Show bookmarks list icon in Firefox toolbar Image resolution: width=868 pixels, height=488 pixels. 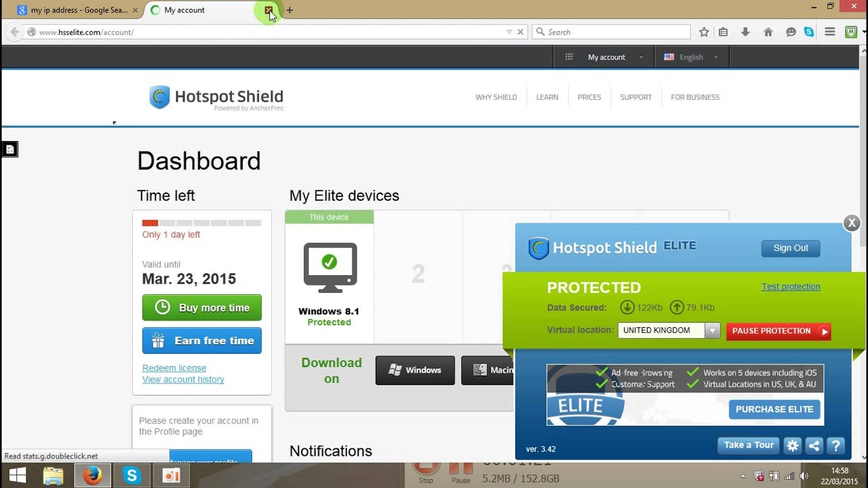(723, 32)
